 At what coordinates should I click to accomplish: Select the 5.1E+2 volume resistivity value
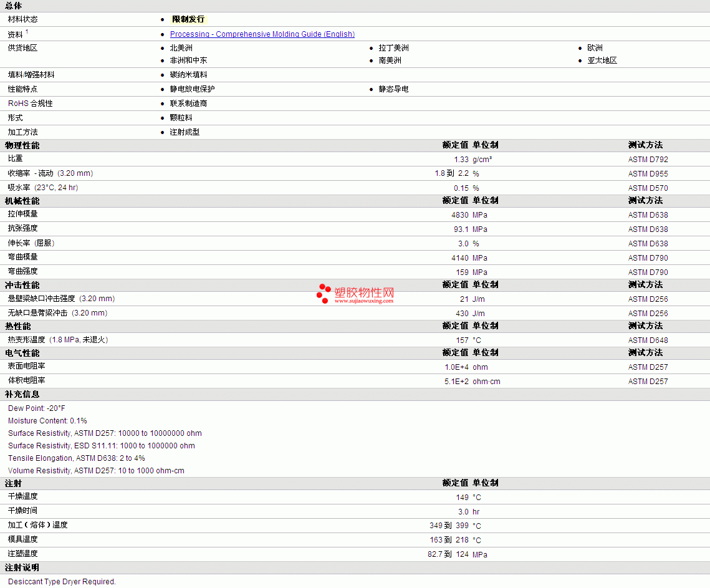(456, 382)
